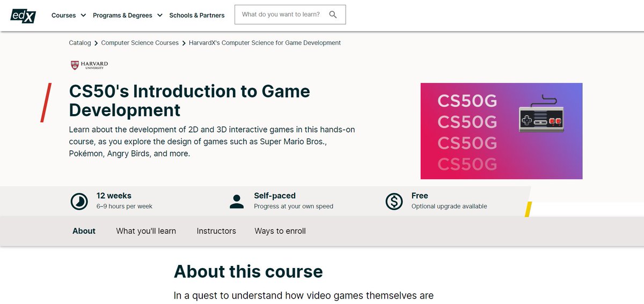Image resolution: width=644 pixels, height=304 pixels.
Task: Click the 'About this course' heading
Action: coord(248,271)
